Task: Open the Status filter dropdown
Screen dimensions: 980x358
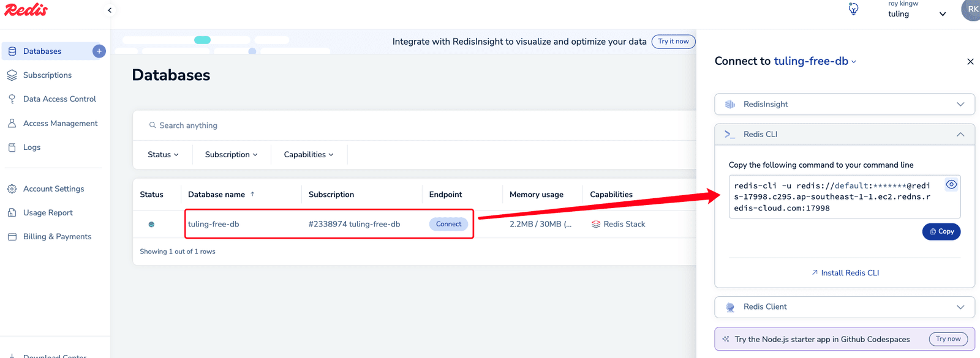Action: point(163,155)
